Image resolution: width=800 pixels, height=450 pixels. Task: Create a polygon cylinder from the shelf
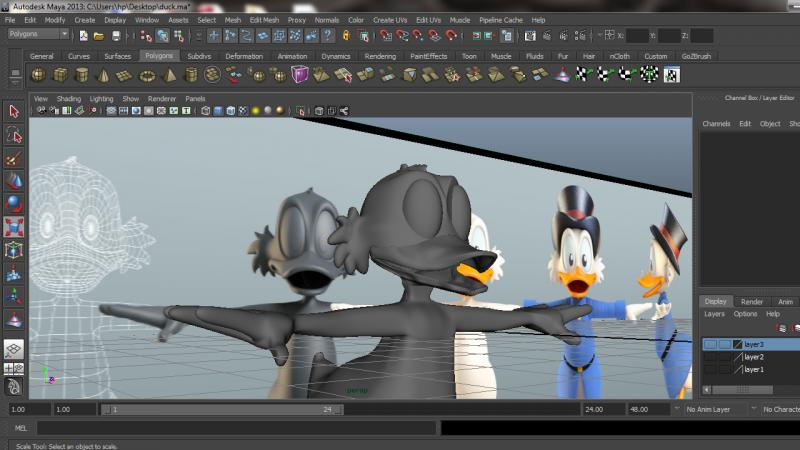click(x=82, y=75)
